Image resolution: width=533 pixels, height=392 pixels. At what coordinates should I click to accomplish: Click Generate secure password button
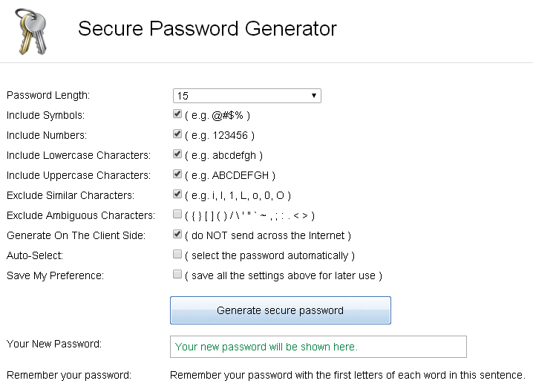(x=281, y=310)
